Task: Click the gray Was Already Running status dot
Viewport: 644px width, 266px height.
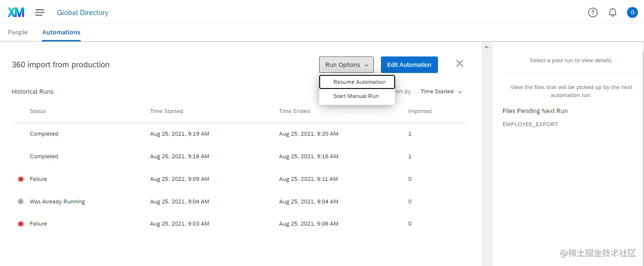Action: (x=21, y=202)
